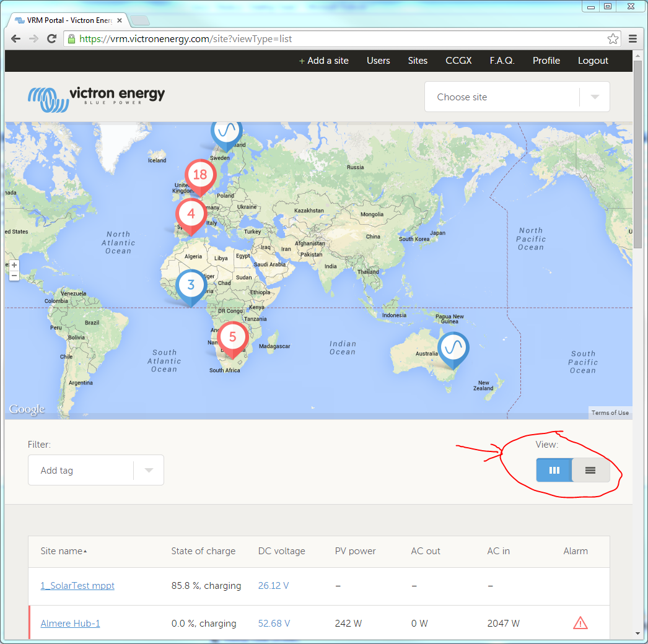Viewport: 648px width, 644px height.
Task: Click the browser address bar
Action: [335, 39]
